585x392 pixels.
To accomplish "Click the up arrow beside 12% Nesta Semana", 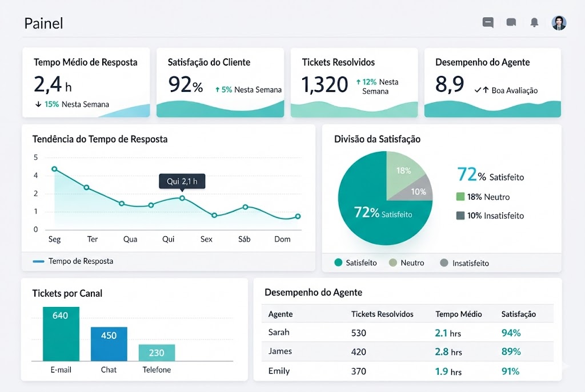I will 358,82.
